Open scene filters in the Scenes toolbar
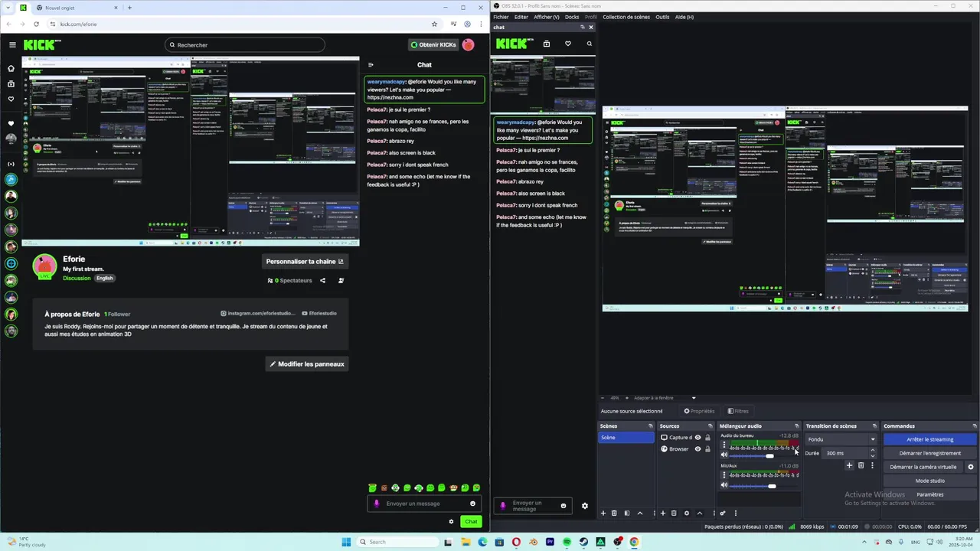 click(627, 513)
